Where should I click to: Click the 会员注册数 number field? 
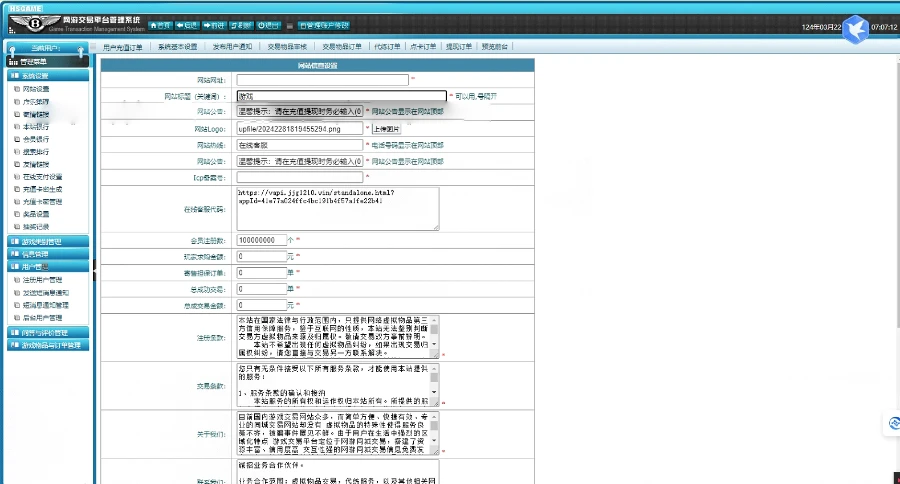coord(261,241)
